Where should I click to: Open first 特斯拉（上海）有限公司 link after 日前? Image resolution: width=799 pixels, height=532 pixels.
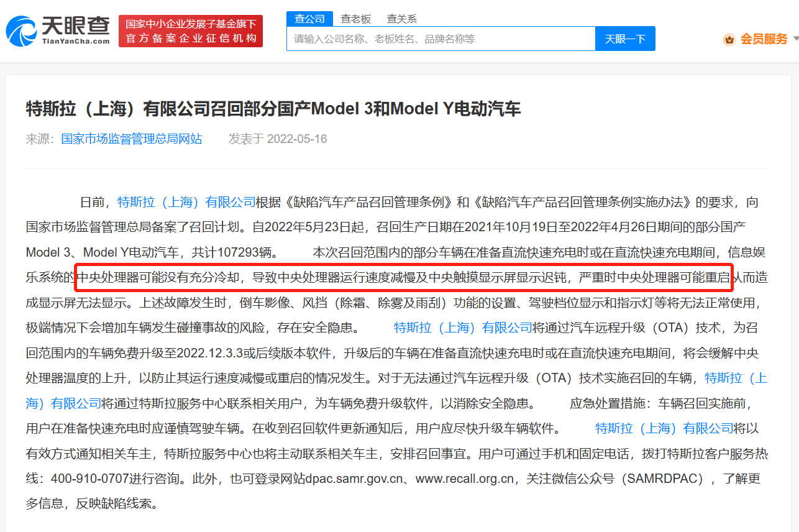186,202
